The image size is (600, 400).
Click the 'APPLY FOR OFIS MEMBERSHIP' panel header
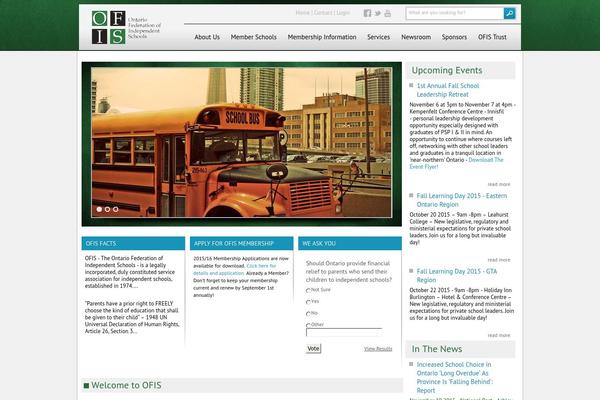coord(241,243)
